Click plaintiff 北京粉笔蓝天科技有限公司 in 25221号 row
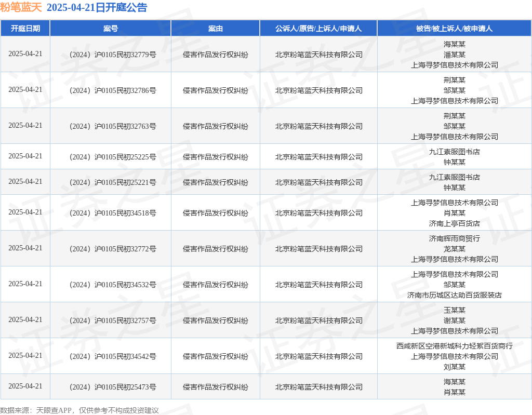The height and width of the screenshot is (415, 532). 318,182
